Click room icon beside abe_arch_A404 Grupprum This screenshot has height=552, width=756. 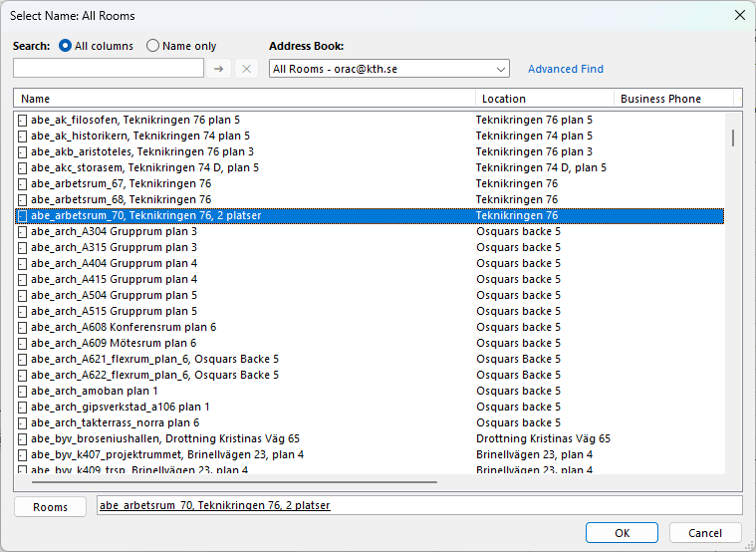22,263
